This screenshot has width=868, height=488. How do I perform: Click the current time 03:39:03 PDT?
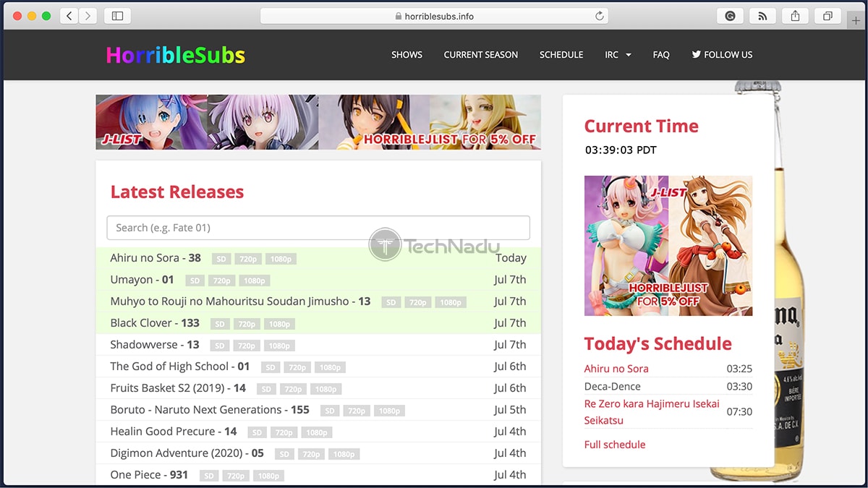pyautogui.click(x=621, y=150)
